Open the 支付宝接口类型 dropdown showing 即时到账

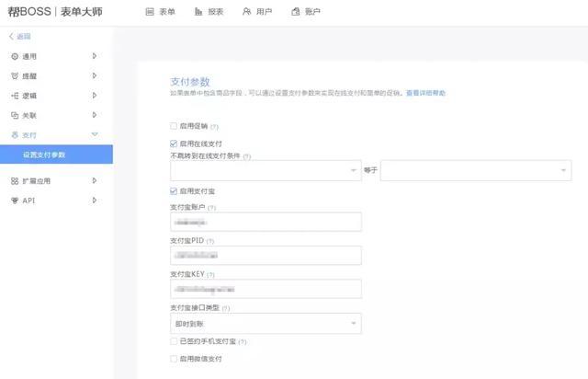click(x=266, y=324)
